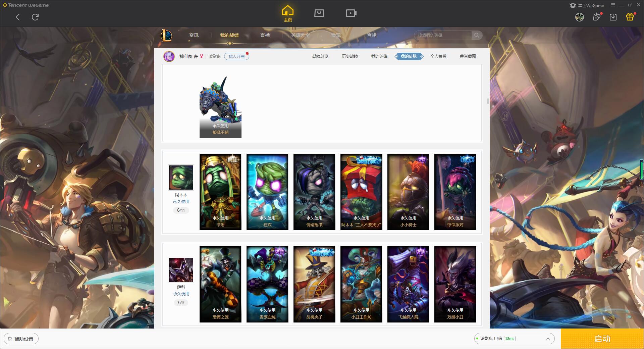The width and height of the screenshot is (644, 349).
Task: Select the 我的皮肤 sub-tab
Action: [x=409, y=56]
